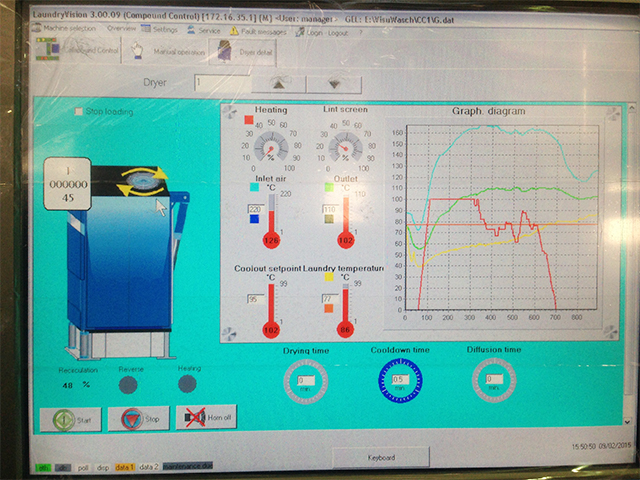Click the Heating indicator lamp
This screenshot has width=640, height=480.
188,384
